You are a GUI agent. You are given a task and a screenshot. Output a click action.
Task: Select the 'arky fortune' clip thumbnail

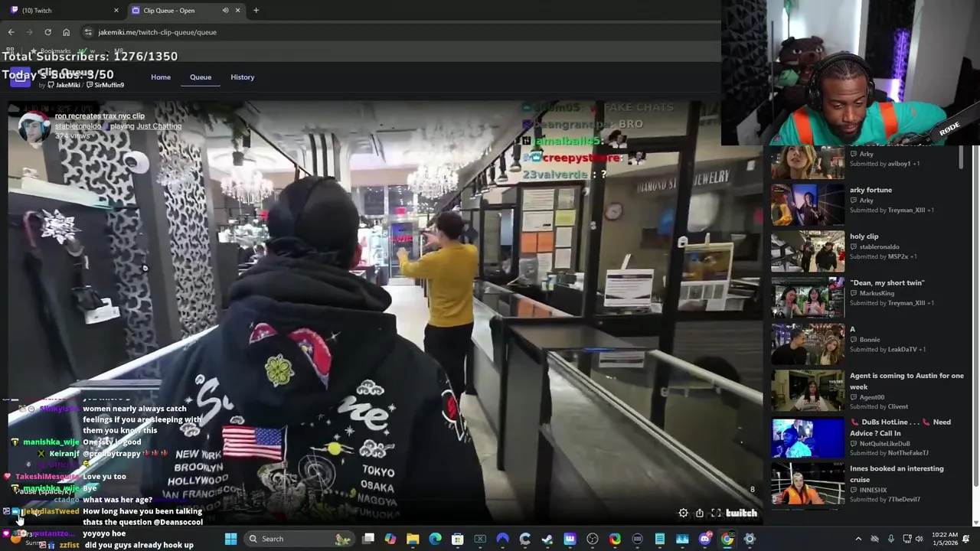tap(808, 205)
